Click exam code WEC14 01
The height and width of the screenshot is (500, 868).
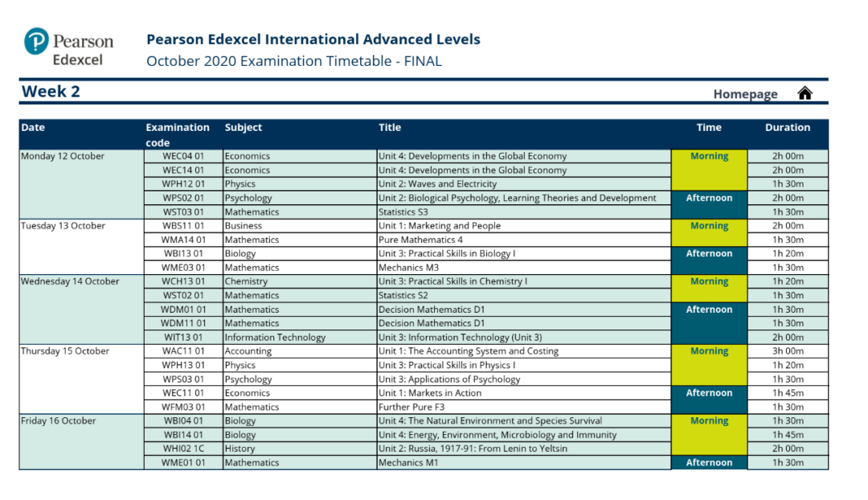coord(183,170)
